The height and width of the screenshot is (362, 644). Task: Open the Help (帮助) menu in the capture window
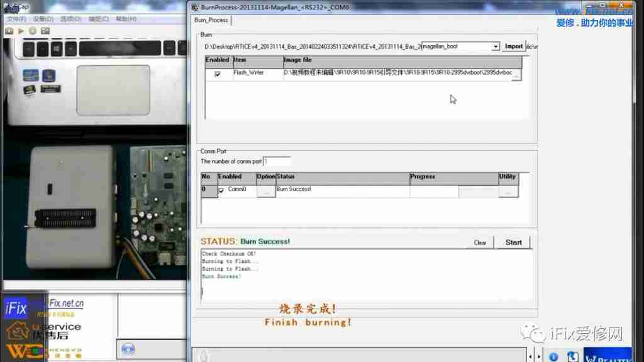126,19
